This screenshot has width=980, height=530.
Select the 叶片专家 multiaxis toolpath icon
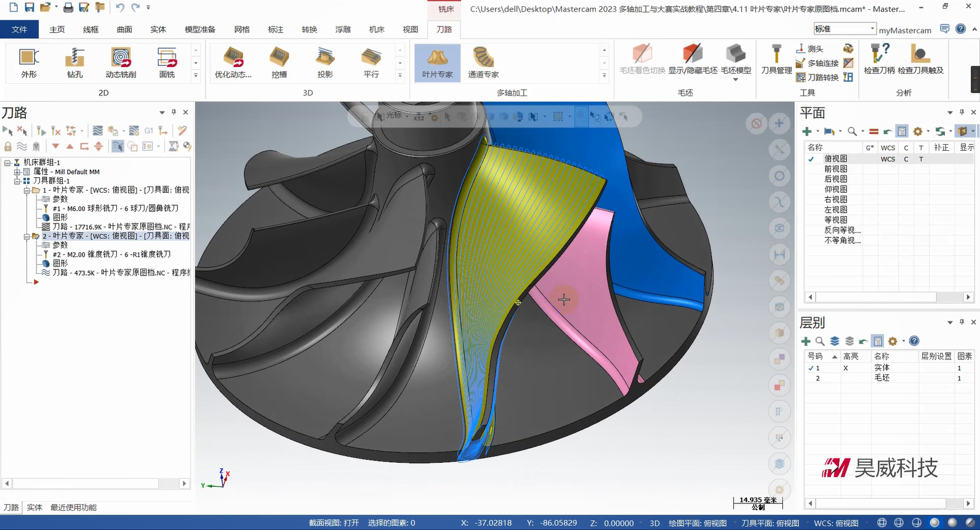click(x=437, y=62)
